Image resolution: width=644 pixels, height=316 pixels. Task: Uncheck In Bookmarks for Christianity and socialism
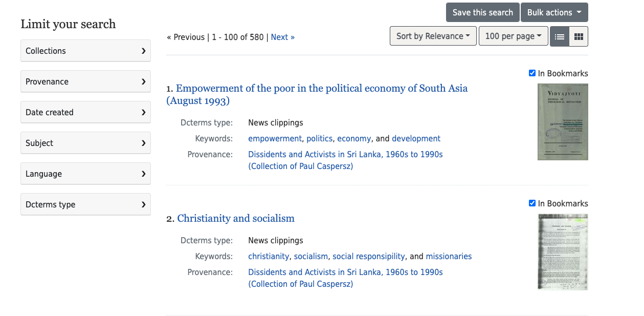532,203
